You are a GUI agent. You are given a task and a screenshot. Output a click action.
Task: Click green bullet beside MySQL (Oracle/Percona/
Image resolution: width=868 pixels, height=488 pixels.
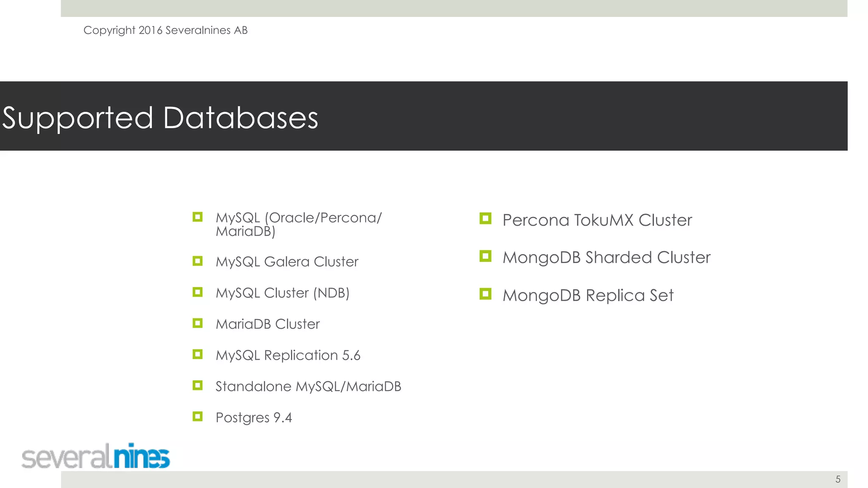(x=198, y=217)
